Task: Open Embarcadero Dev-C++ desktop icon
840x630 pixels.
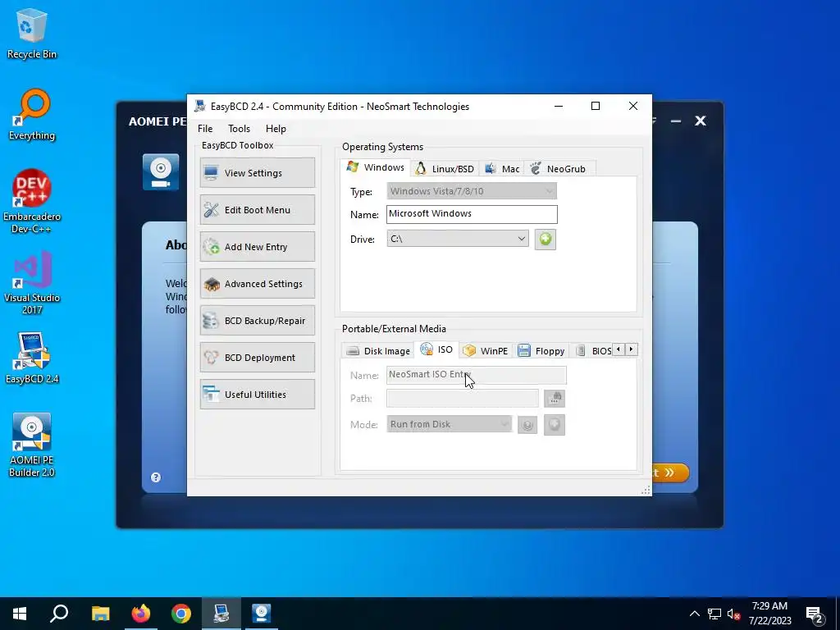Action: 32,201
